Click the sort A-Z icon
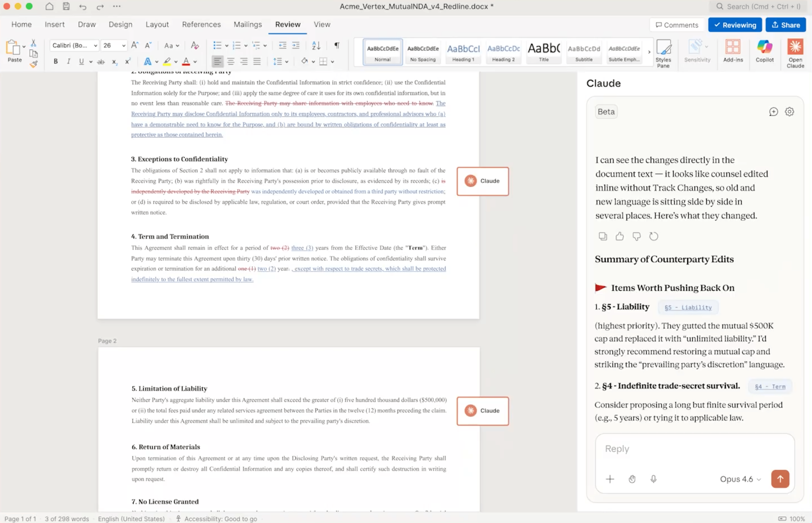The height and width of the screenshot is (523, 812). tap(316, 45)
